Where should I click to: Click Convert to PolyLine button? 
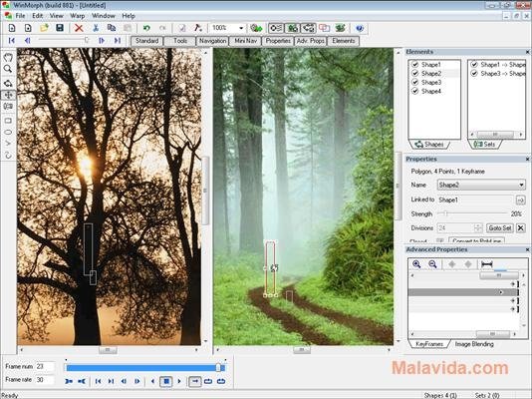476,240
